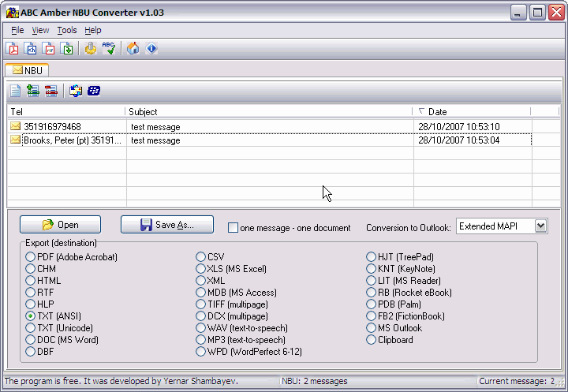The height and width of the screenshot is (392, 568).
Task: Click the Open button
Action: (60, 225)
